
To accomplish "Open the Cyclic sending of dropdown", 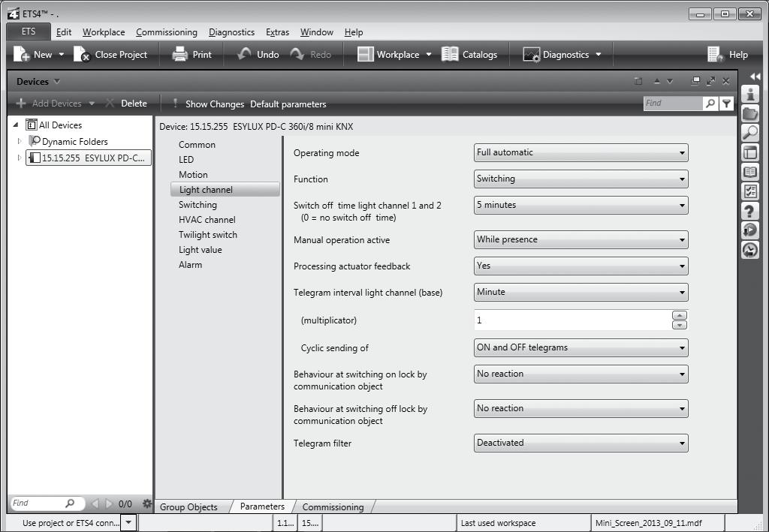I will click(x=581, y=348).
